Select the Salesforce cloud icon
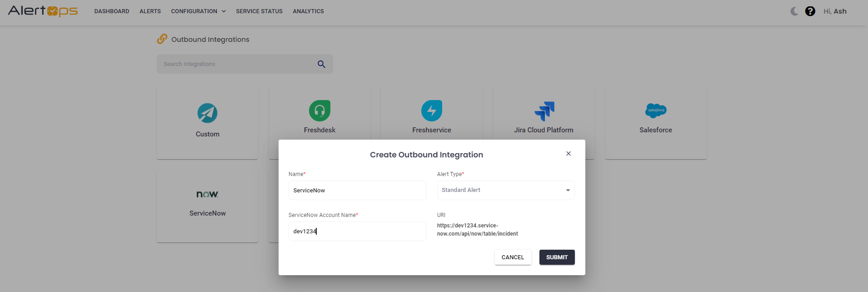Screen dimensions: 868x292 point(656,110)
